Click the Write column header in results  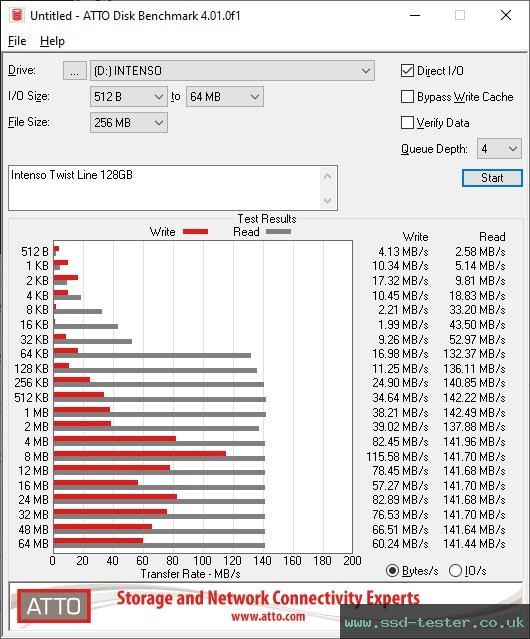(x=416, y=237)
